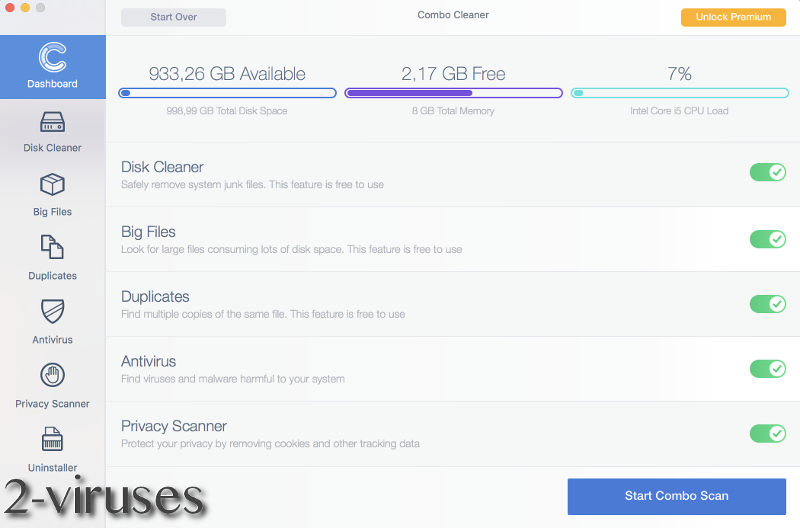Open the Dashboard sidebar icon
Image resolution: width=800 pixels, height=528 pixels.
tap(52, 58)
